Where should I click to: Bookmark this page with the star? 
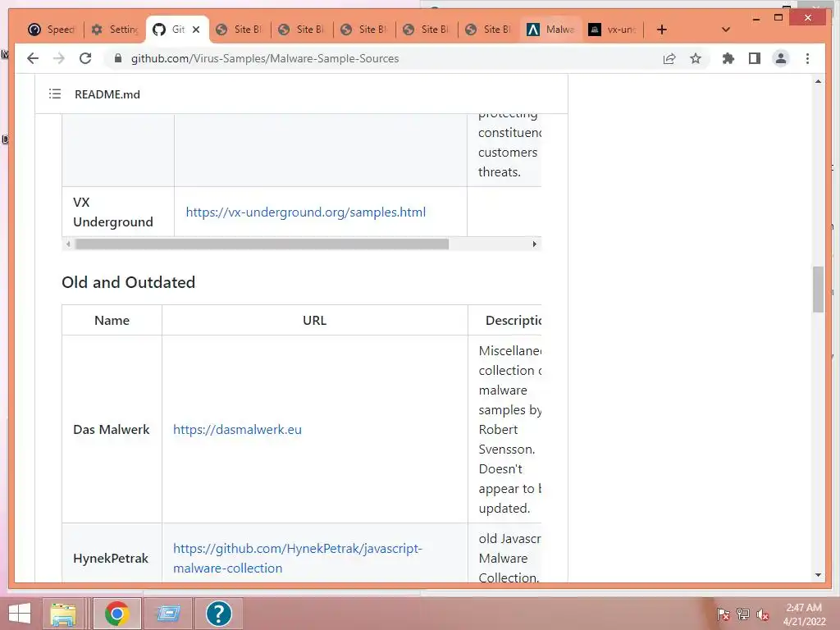[696, 58]
